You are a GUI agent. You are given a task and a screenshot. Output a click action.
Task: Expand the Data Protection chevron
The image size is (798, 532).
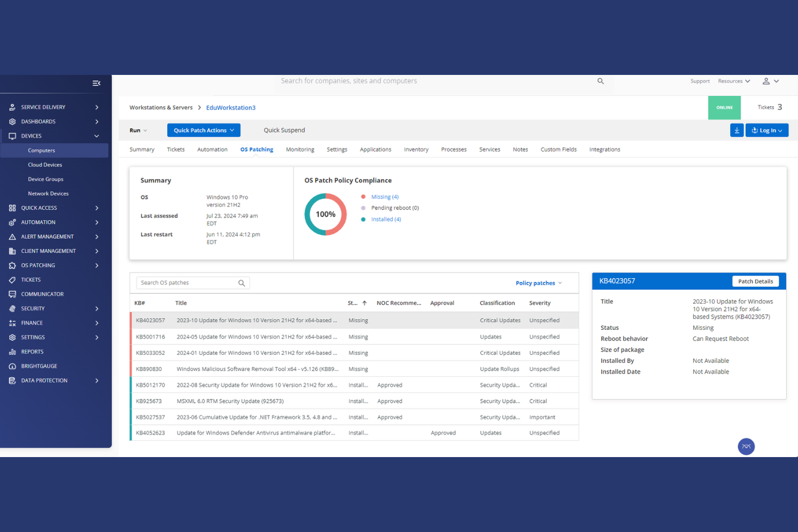[x=97, y=381]
